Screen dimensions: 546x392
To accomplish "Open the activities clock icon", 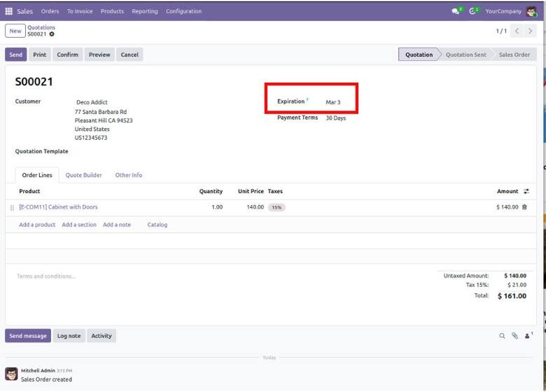I will pos(474,11).
